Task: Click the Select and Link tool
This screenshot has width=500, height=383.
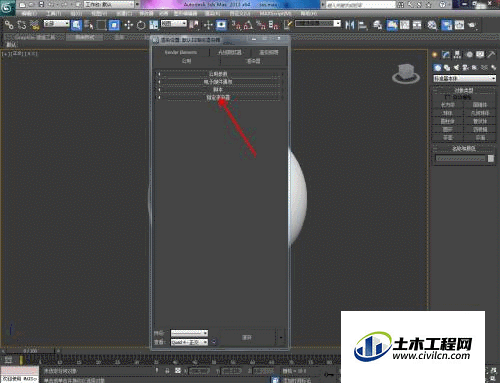Action: [9, 25]
